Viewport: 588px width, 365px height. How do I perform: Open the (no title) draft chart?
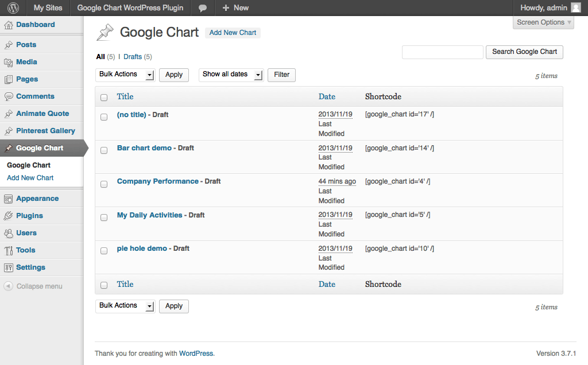click(131, 115)
